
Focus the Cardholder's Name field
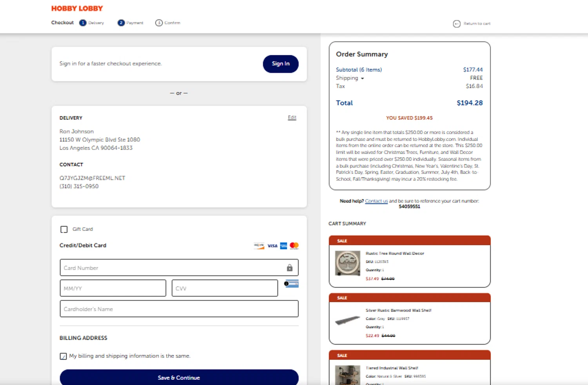pyautogui.click(x=179, y=309)
